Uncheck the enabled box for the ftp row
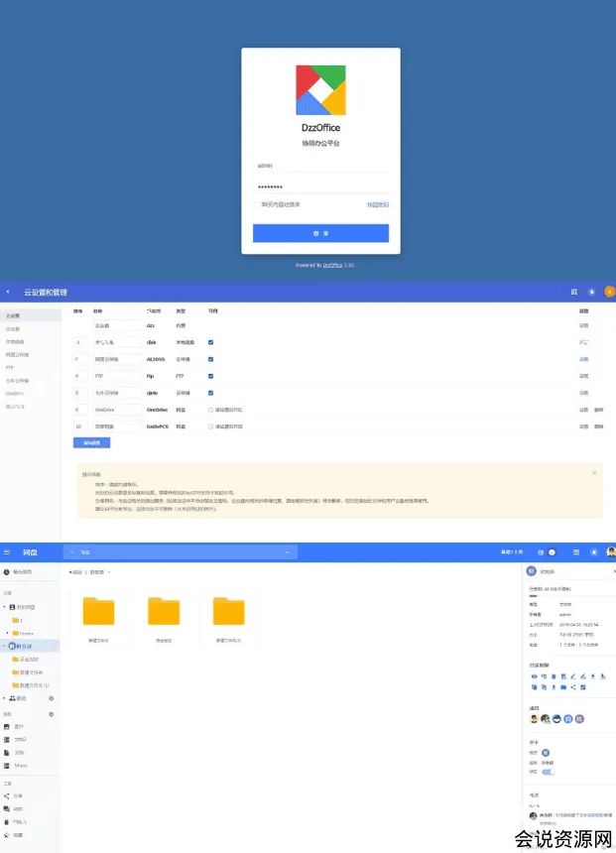616x853 pixels. point(210,377)
